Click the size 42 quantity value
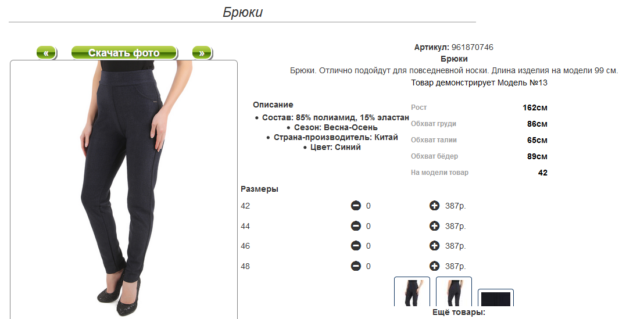 368,206
